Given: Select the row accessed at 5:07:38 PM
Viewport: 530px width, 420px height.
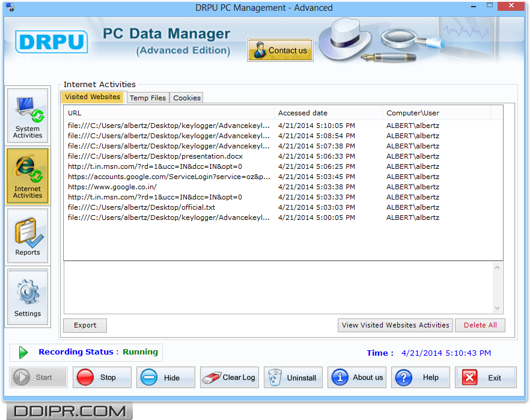Looking at the screenshot, I should click(283, 146).
